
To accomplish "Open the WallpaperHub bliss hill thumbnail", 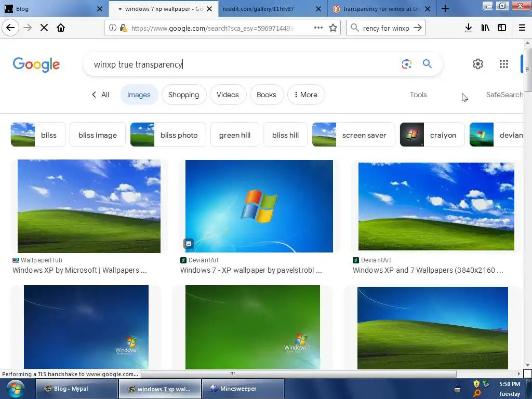I will tap(89, 206).
